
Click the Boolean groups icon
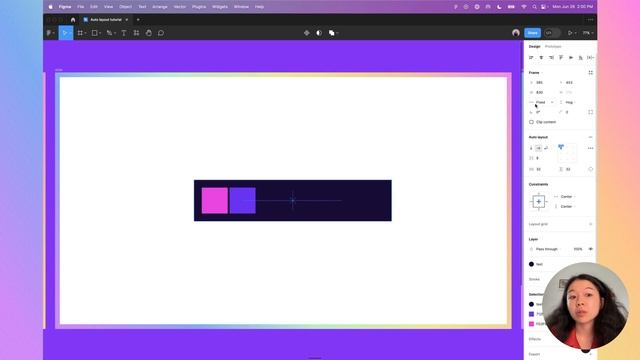331,33
